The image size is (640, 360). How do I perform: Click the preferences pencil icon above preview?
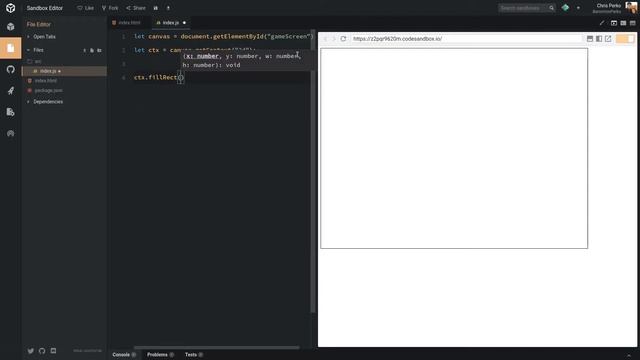pyautogui.click(x=602, y=23)
